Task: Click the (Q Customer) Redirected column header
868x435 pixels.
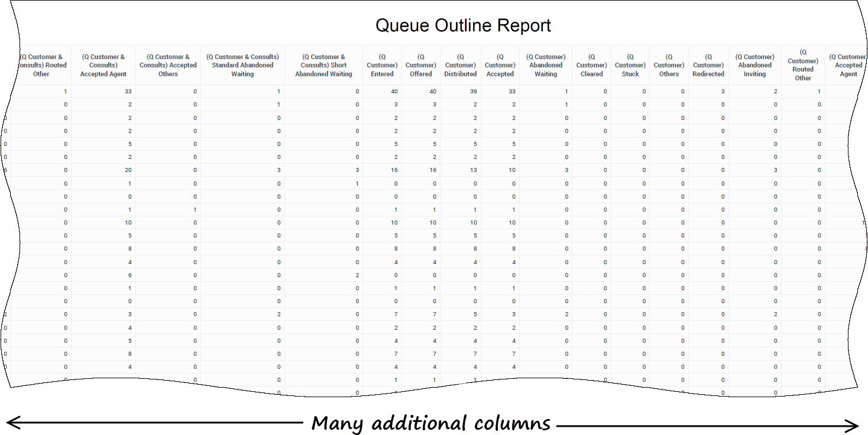Action: [708, 66]
